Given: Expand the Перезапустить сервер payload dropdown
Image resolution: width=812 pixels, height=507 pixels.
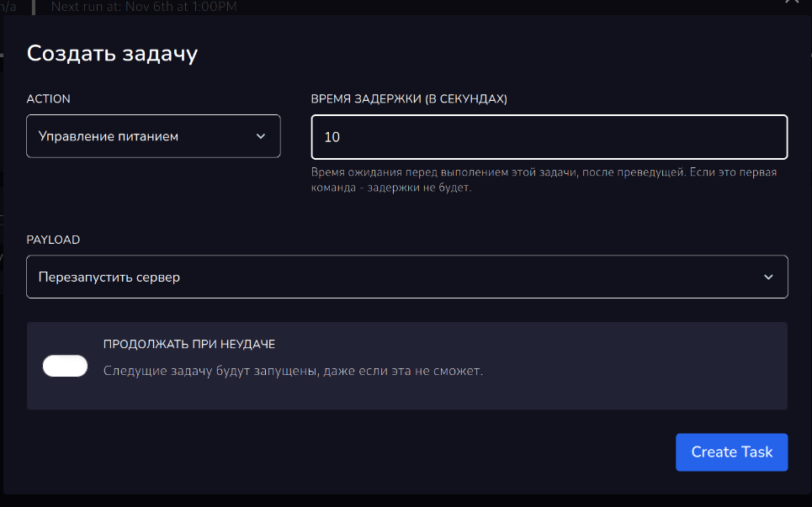Looking at the screenshot, I should point(406,277).
